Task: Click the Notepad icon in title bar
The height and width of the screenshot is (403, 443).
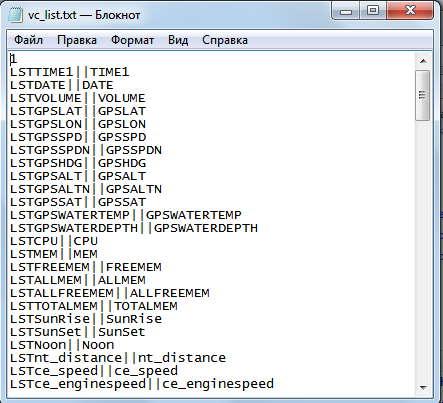Action: click(x=15, y=15)
